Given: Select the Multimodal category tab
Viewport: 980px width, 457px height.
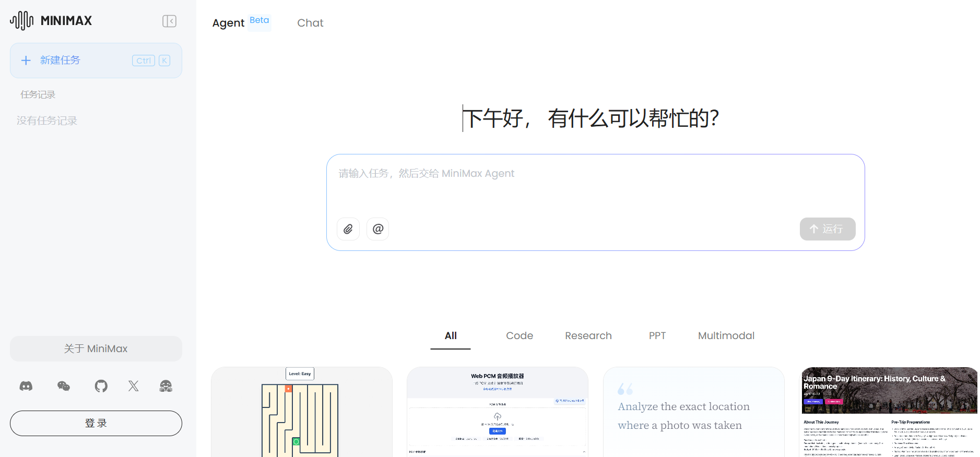Looking at the screenshot, I should (726, 335).
